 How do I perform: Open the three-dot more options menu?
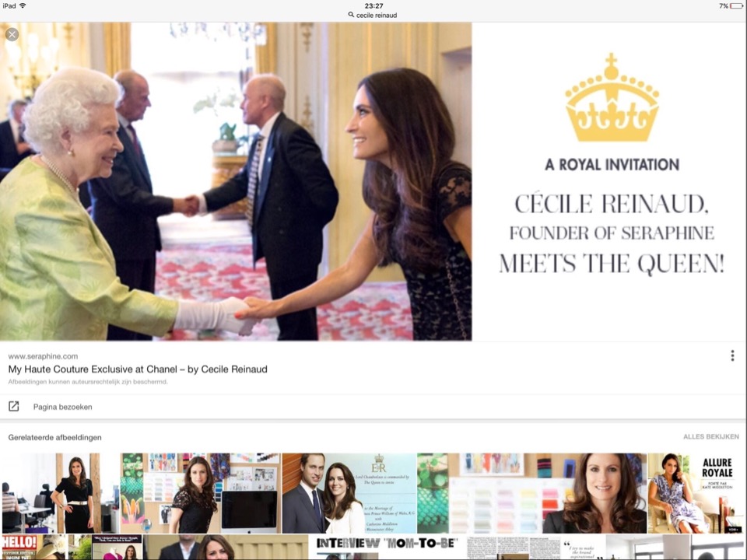point(732,355)
